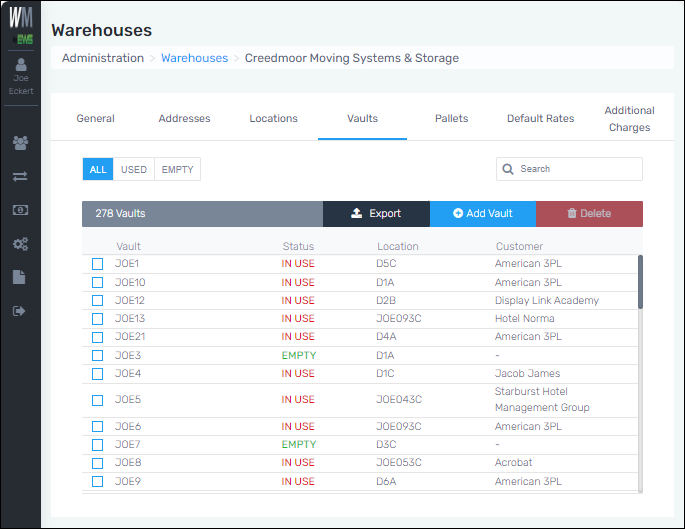Go to Warehouses breadcrumb link
685x529 pixels.
(x=194, y=58)
